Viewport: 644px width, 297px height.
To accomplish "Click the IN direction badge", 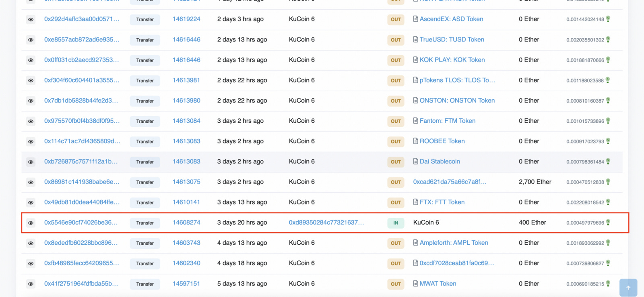I will coord(396,223).
